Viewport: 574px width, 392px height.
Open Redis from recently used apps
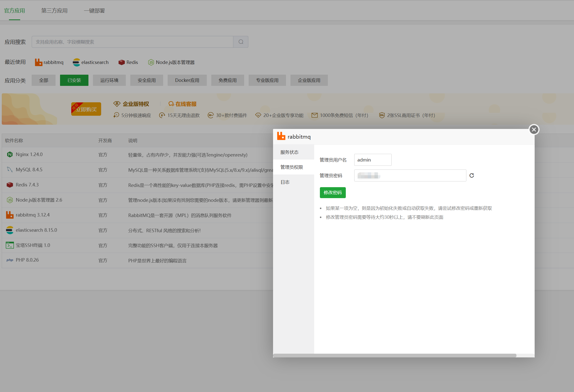[x=128, y=62]
